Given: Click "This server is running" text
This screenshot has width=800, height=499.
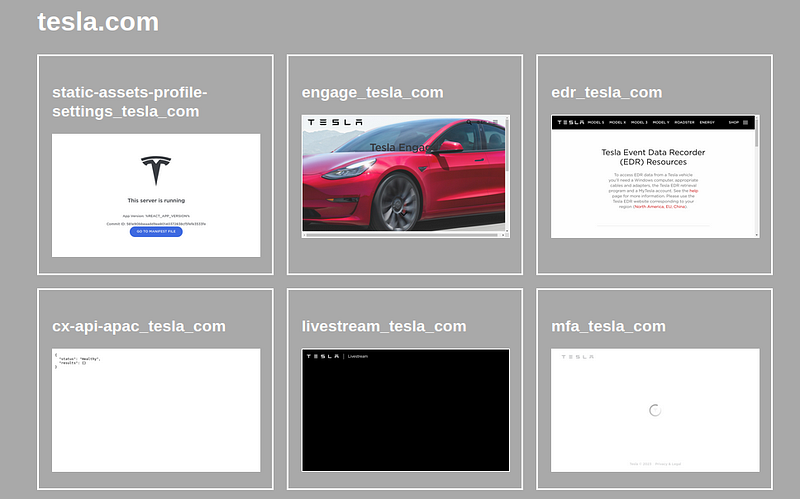Looking at the screenshot, I should [156, 201].
